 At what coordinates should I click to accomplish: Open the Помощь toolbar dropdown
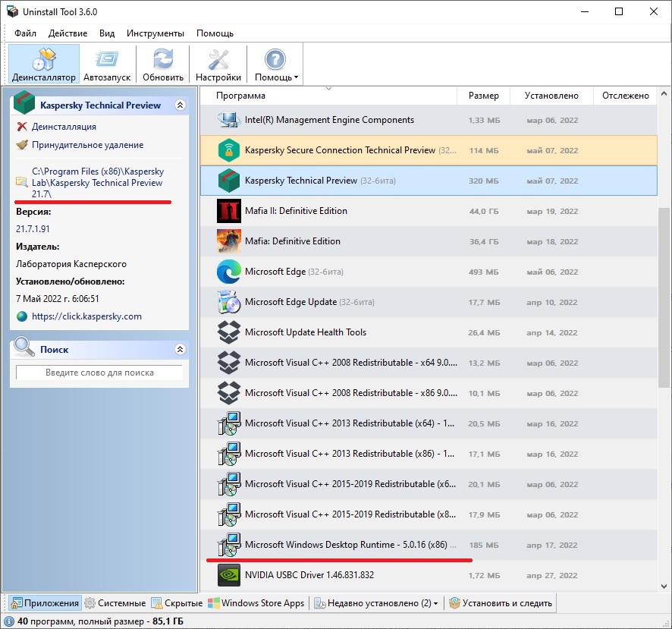pos(275,64)
